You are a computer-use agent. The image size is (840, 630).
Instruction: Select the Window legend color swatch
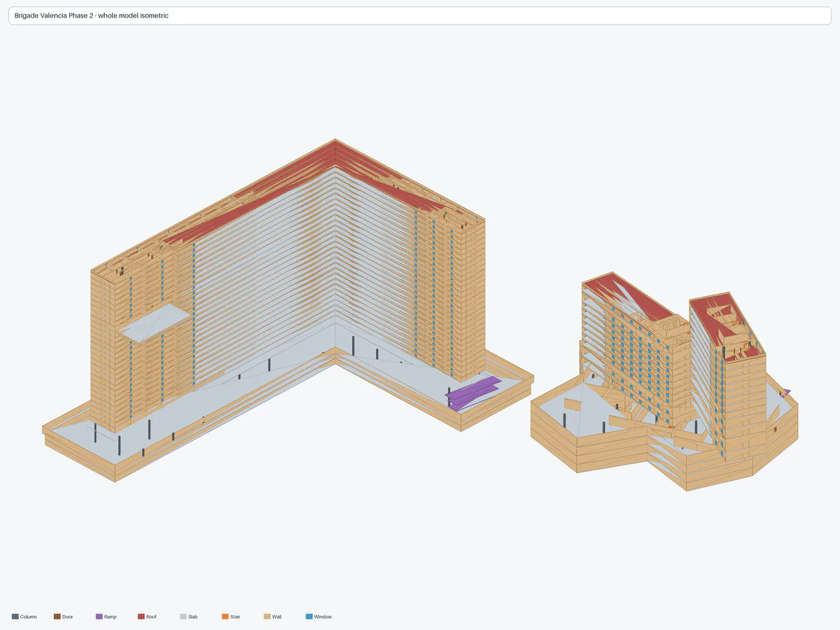(309, 617)
